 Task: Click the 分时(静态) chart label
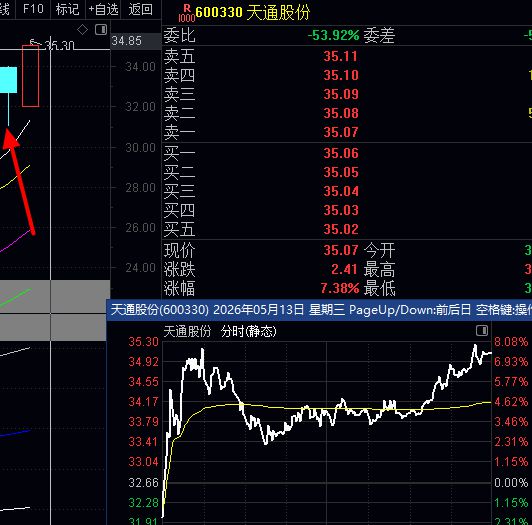pos(249,331)
